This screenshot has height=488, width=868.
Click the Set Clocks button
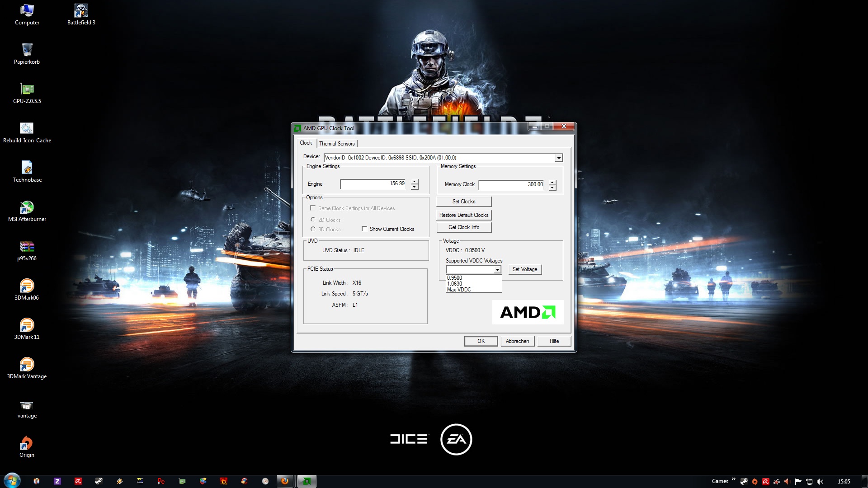464,202
